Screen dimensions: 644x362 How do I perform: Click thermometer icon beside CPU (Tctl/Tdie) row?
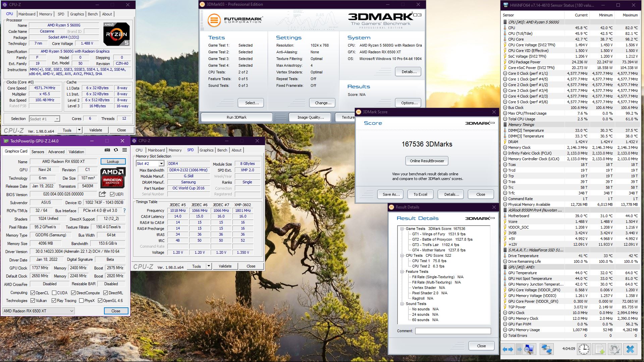point(505,34)
